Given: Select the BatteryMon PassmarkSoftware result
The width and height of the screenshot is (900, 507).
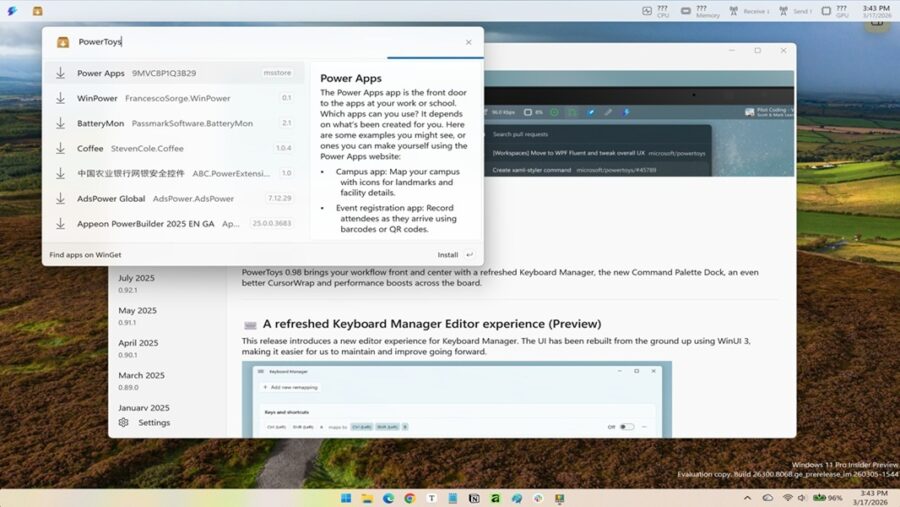Looking at the screenshot, I should (174, 123).
